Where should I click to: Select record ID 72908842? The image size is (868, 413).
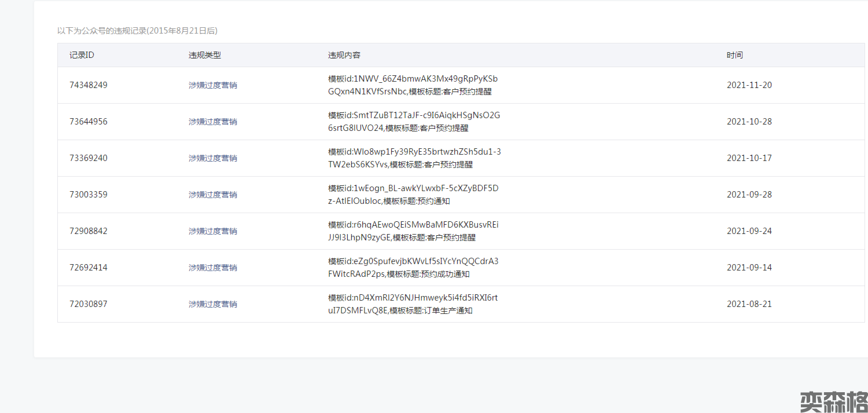click(x=89, y=231)
